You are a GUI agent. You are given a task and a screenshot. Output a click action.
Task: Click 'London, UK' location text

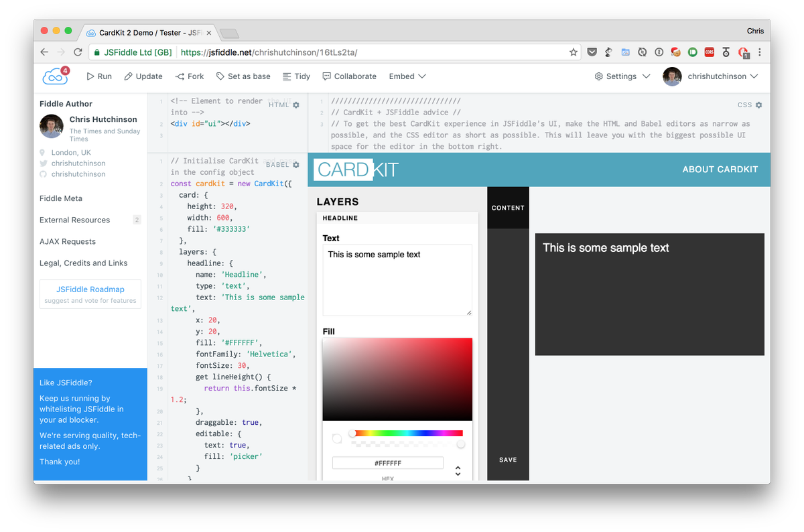point(71,153)
